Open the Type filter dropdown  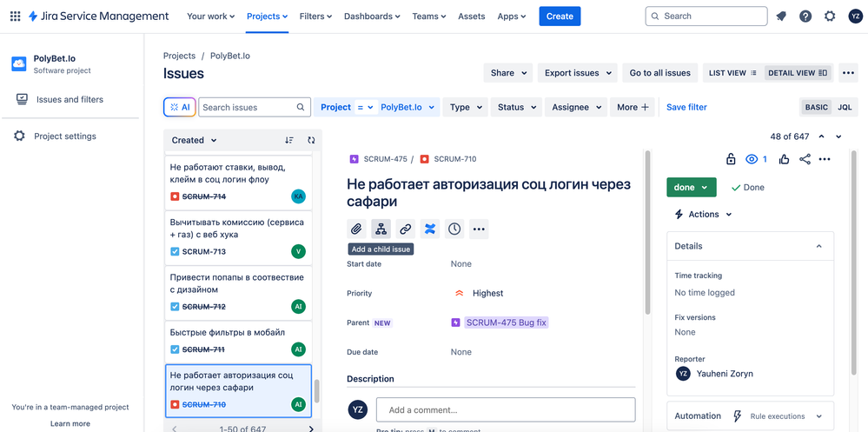[465, 107]
